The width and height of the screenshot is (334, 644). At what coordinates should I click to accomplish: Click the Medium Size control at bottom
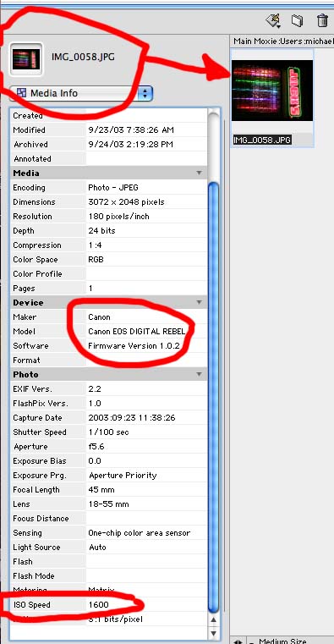point(282,641)
